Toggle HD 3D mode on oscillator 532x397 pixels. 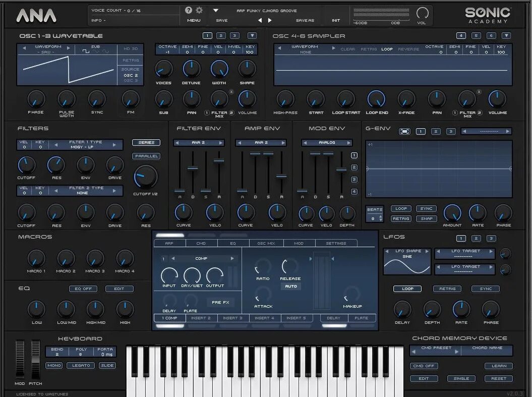pyautogui.click(x=131, y=48)
